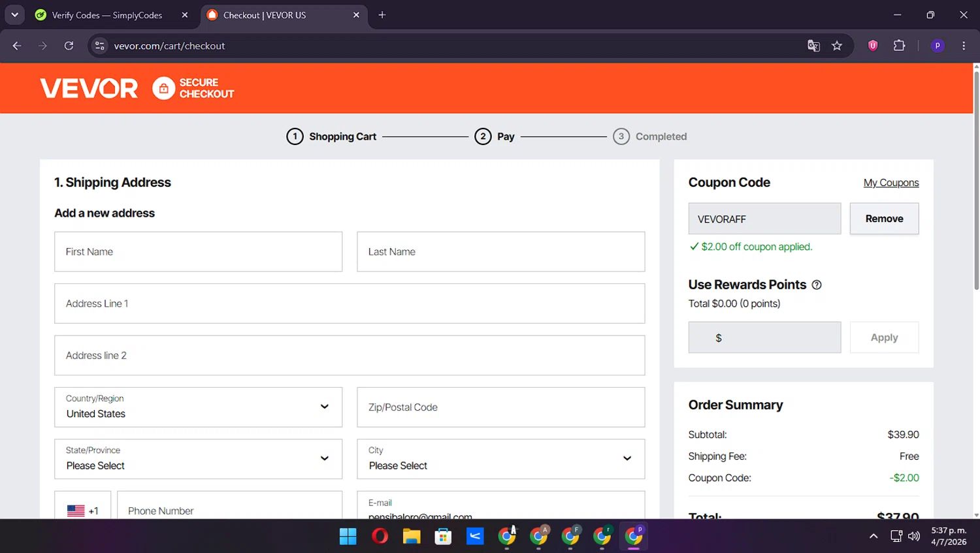Open the volume control in system tray

coord(915,536)
